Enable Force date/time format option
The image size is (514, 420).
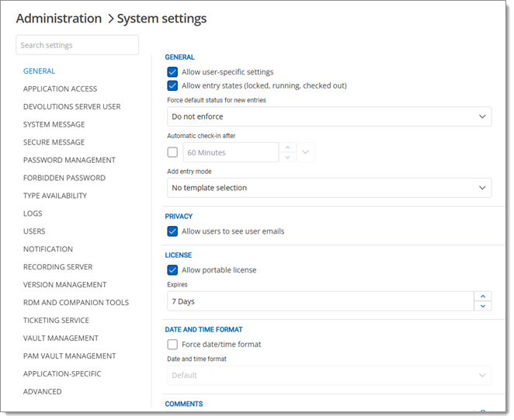point(172,344)
